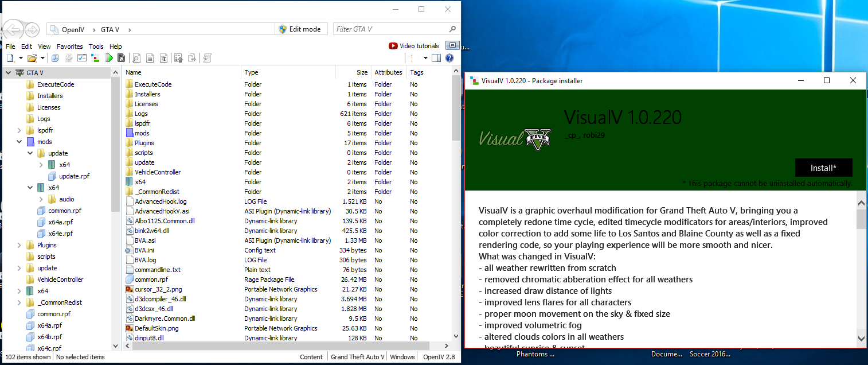Expand the lspdfr folder in tree
The height and width of the screenshot is (365, 868).
[19, 130]
